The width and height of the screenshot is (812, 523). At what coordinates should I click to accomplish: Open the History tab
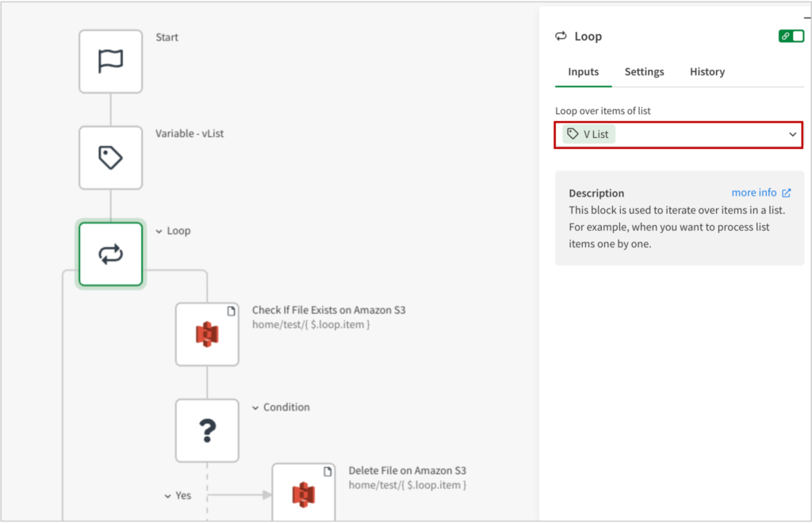tap(707, 72)
